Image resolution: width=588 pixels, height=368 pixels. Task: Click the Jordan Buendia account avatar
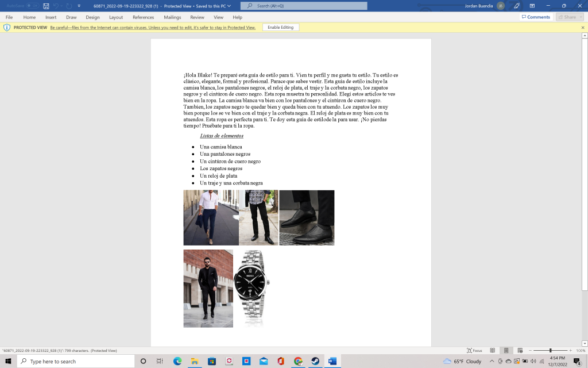tap(501, 6)
